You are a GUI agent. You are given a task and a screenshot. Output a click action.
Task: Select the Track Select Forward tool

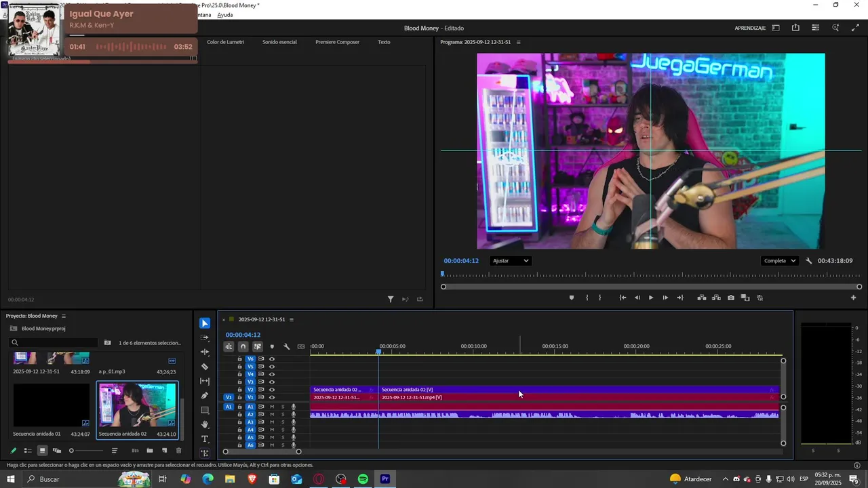tap(205, 338)
